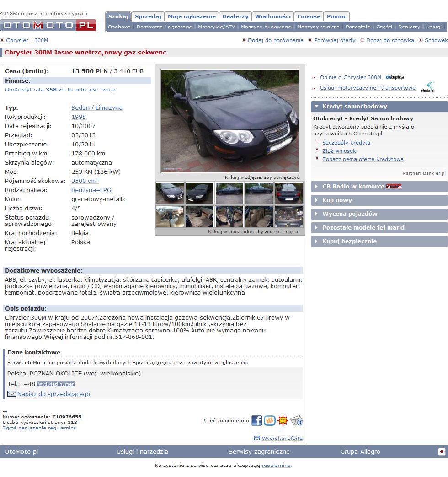Open the footer section Serwisy zagraniczne
This screenshot has width=448, height=477.
(259, 452)
